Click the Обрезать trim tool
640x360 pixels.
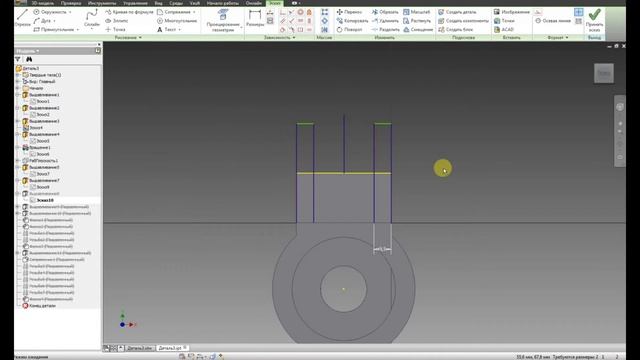point(384,12)
